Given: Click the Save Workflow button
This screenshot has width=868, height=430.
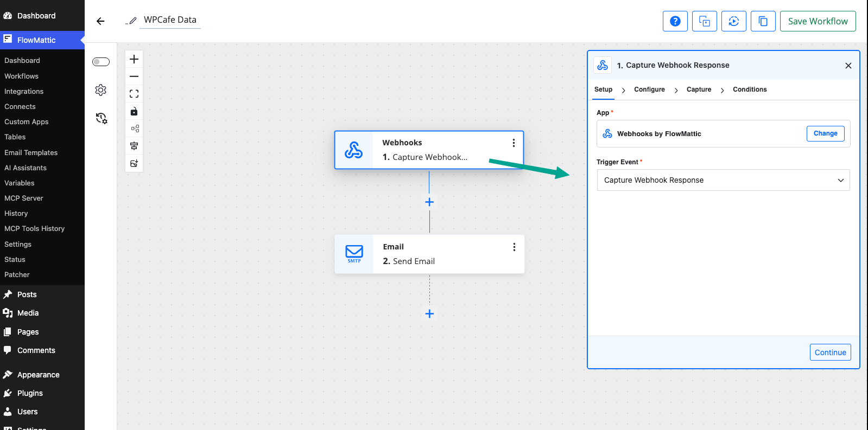Looking at the screenshot, I should pyautogui.click(x=818, y=21).
